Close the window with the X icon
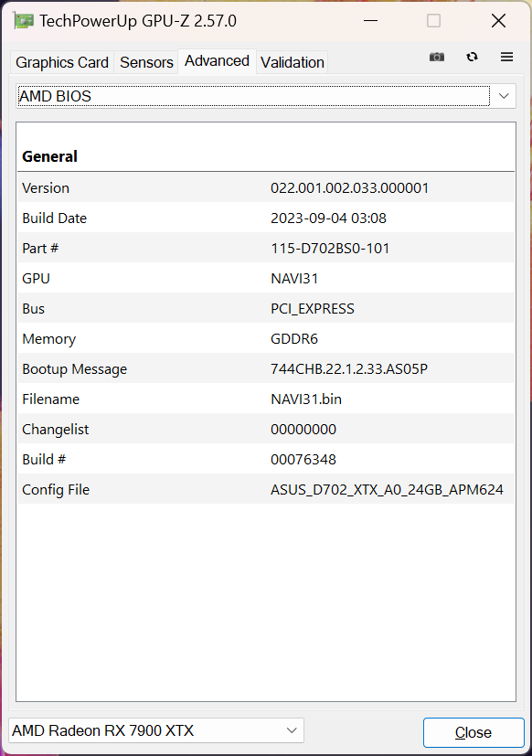The width and height of the screenshot is (532, 756). pos(498,21)
